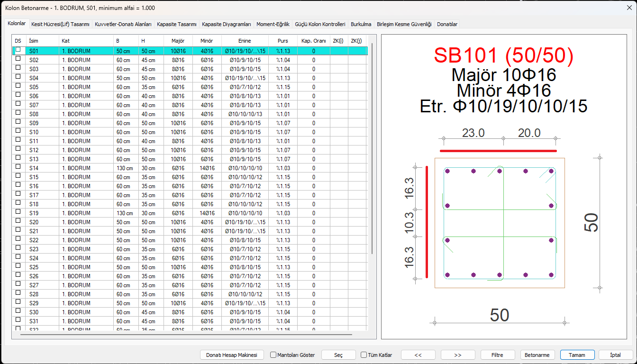Open the Filtre button
The width and height of the screenshot is (637, 364).
pos(498,355)
